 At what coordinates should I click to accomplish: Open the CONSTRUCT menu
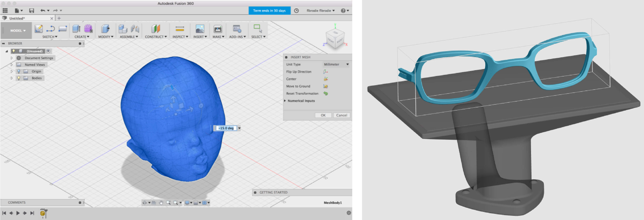click(x=156, y=37)
